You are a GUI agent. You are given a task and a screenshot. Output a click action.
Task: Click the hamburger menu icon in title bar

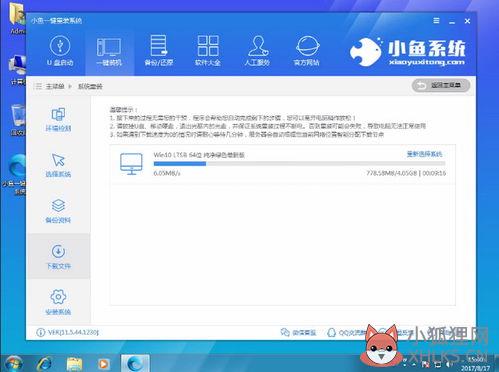[x=436, y=21]
